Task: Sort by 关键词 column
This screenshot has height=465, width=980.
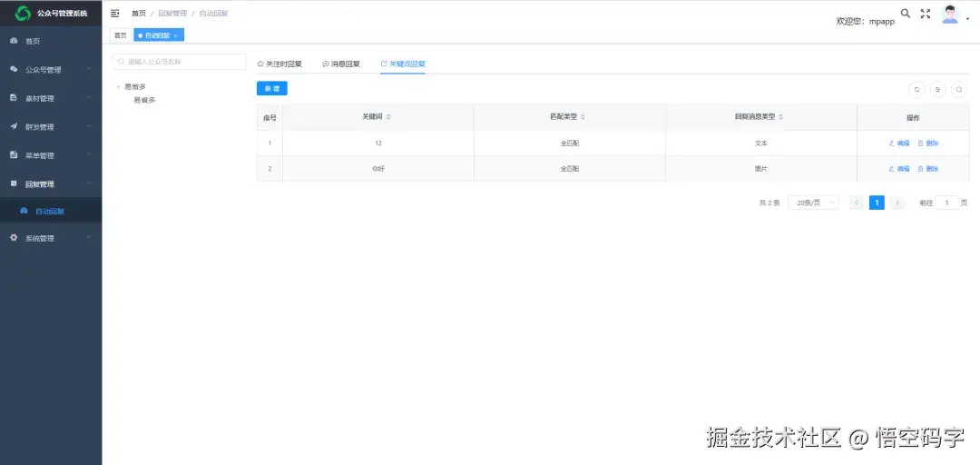Action: point(388,117)
